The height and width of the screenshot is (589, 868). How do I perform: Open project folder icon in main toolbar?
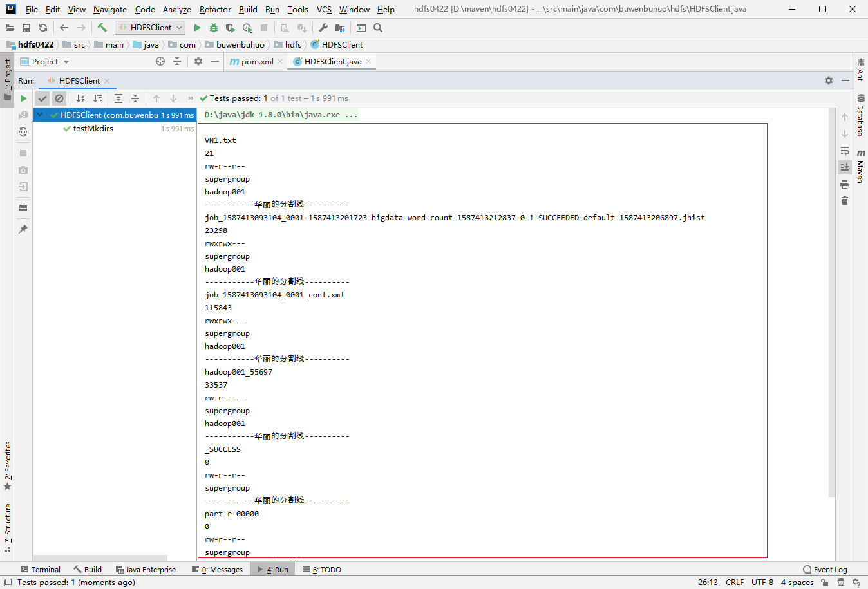click(10, 28)
